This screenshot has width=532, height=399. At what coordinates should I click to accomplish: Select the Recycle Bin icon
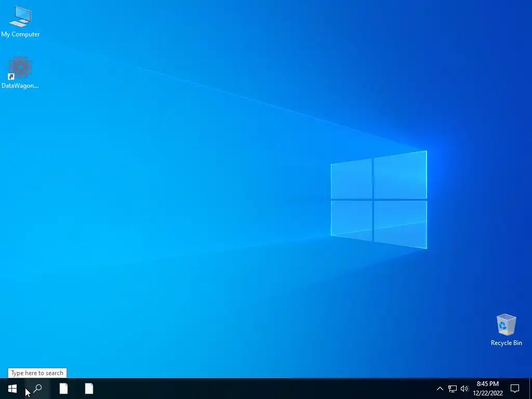pyautogui.click(x=506, y=329)
